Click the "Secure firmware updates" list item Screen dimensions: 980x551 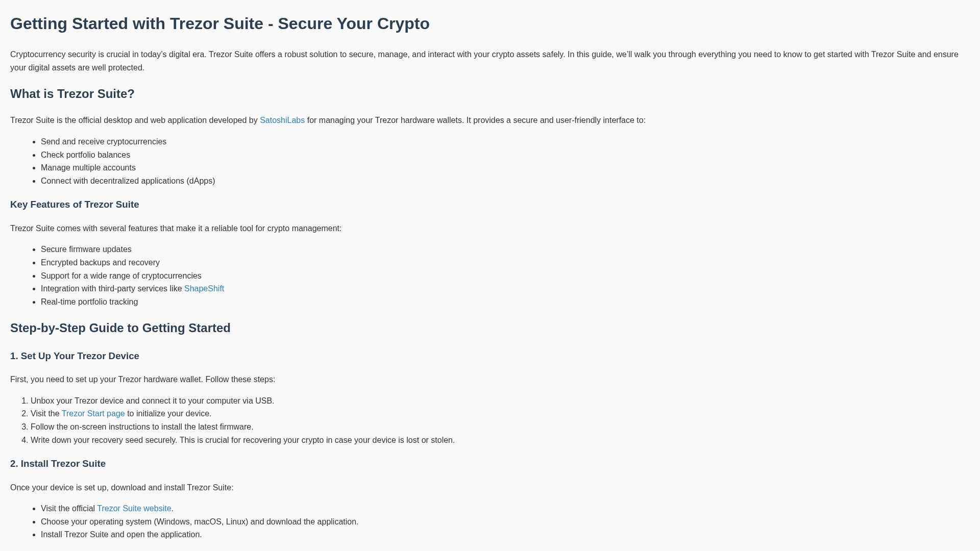86,249
